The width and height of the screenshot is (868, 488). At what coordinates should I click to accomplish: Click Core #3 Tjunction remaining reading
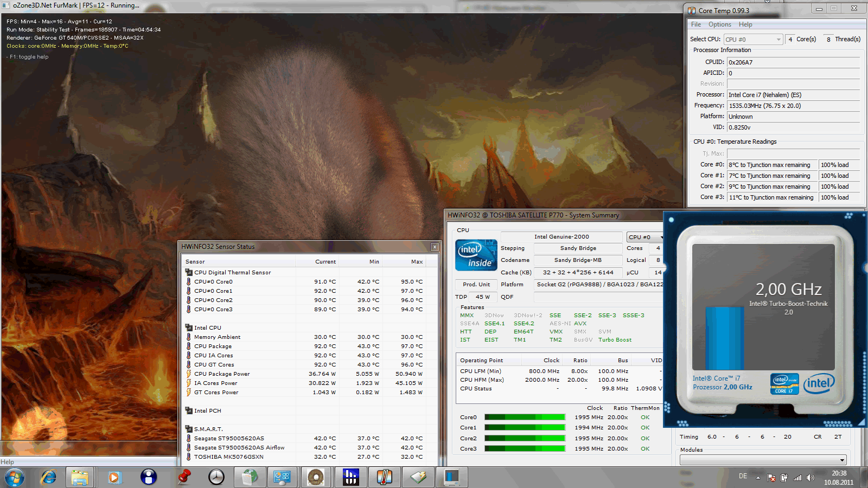[771, 197]
